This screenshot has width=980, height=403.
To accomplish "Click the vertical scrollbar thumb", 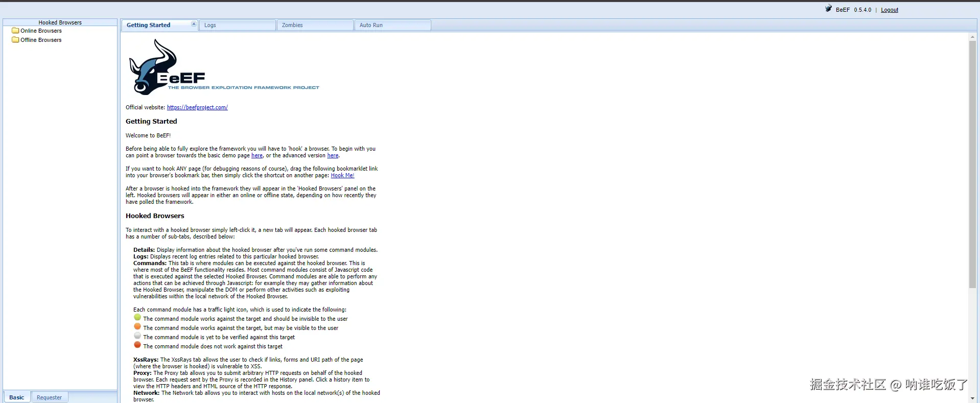I will 972,164.
